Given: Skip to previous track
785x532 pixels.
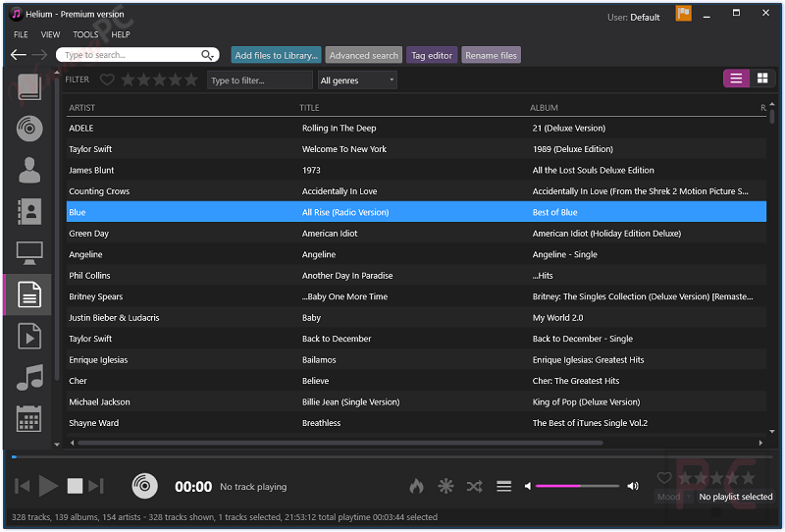Looking at the screenshot, I should (22, 486).
